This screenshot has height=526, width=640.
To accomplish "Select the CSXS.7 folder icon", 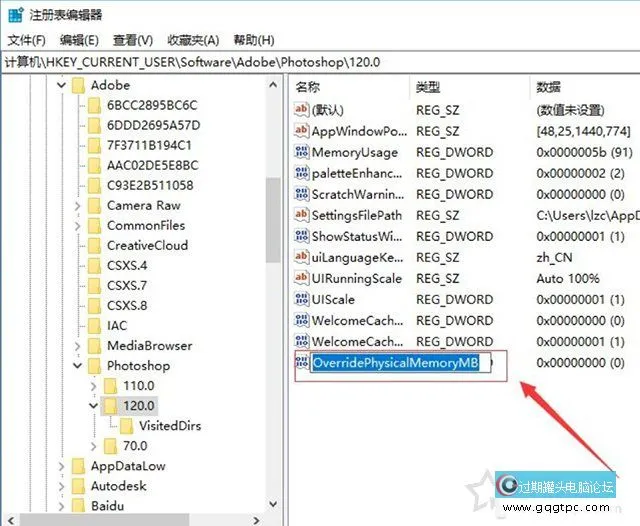I will (94, 286).
